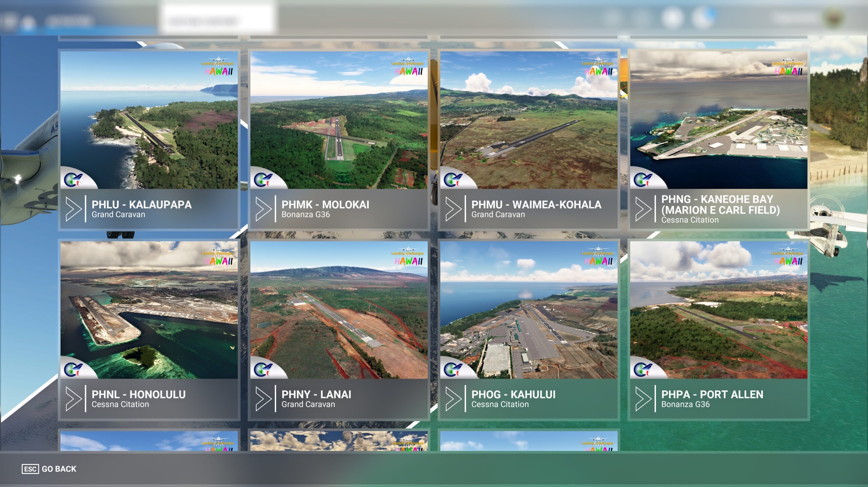Screen dimensions: 868x487
Task: Click 'Cessna Citation' under PHNG - KANEOHE BAY
Action: (690, 220)
